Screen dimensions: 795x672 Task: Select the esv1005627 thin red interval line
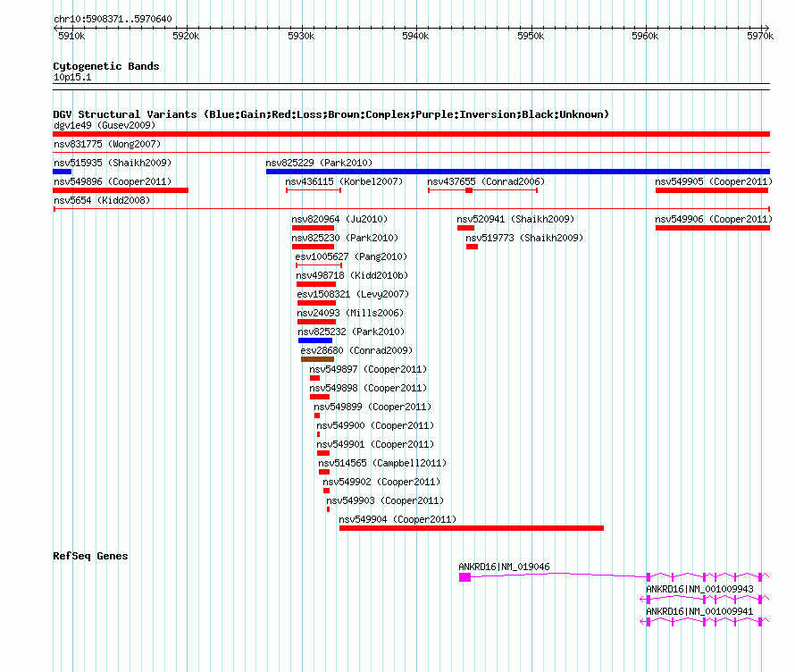[319, 265]
